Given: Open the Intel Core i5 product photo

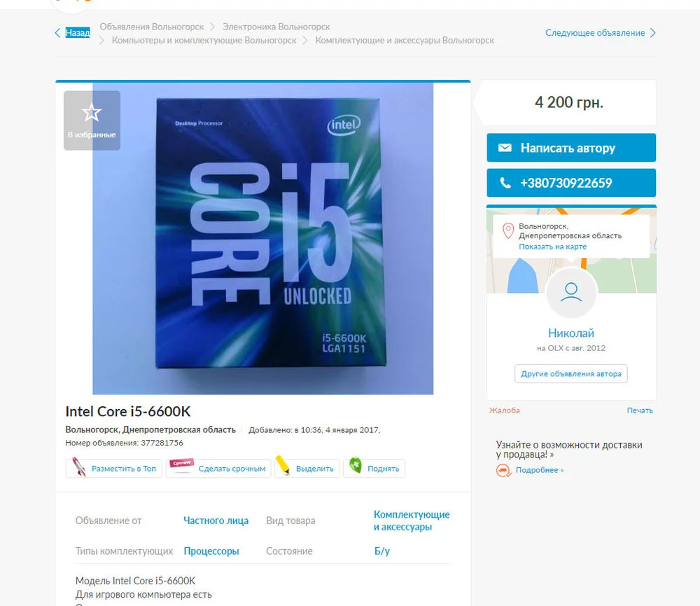Looking at the screenshot, I should coord(263,239).
